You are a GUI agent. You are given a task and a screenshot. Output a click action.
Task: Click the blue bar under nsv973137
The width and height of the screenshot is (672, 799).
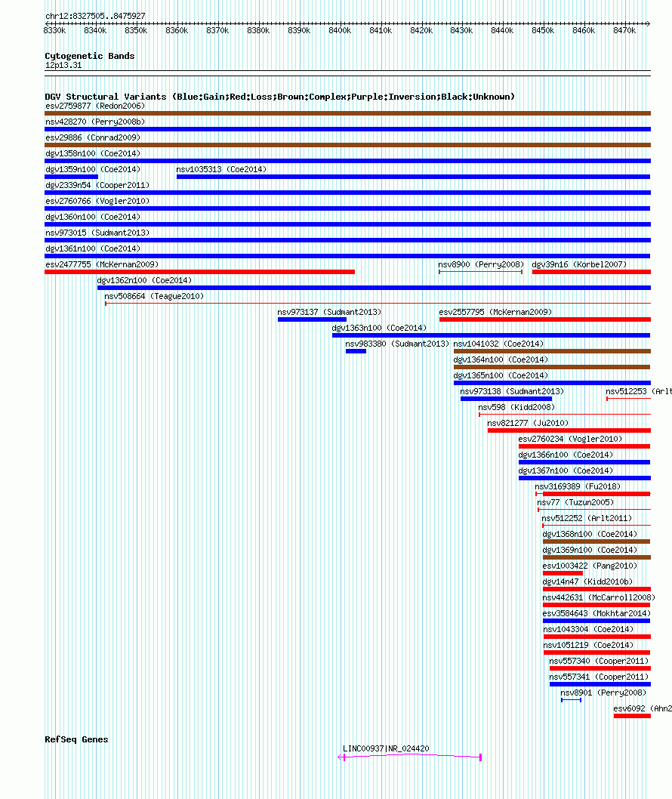coord(312,319)
